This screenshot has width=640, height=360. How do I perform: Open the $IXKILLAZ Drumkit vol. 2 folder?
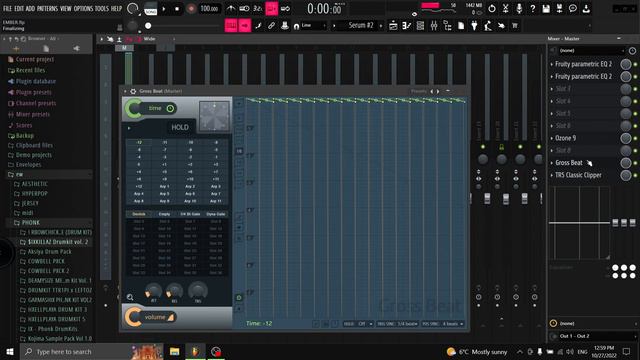click(x=58, y=242)
